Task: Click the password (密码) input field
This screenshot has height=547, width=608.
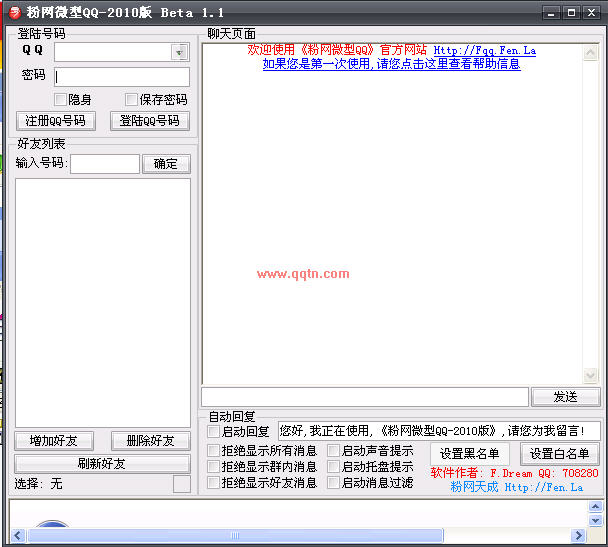Action: coord(122,77)
